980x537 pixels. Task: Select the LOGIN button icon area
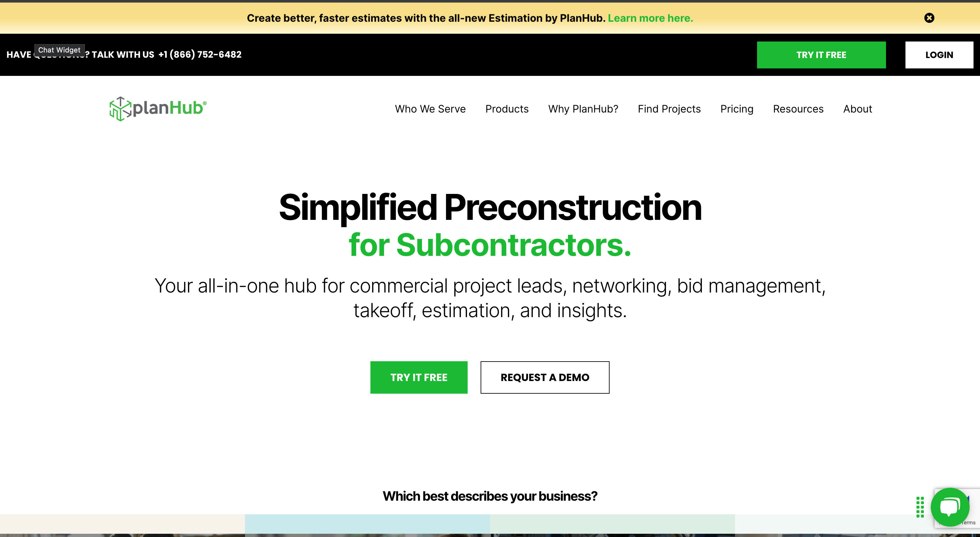pos(939,55)
